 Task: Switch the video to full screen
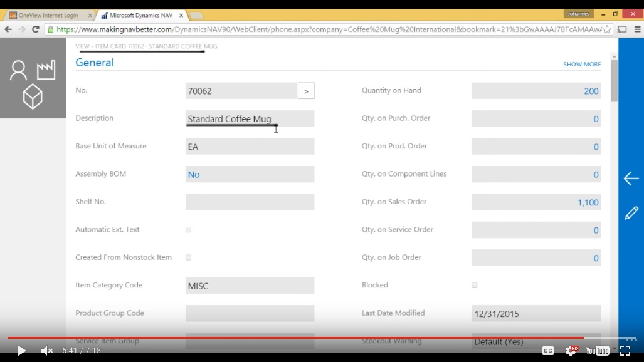click(625, 351)
